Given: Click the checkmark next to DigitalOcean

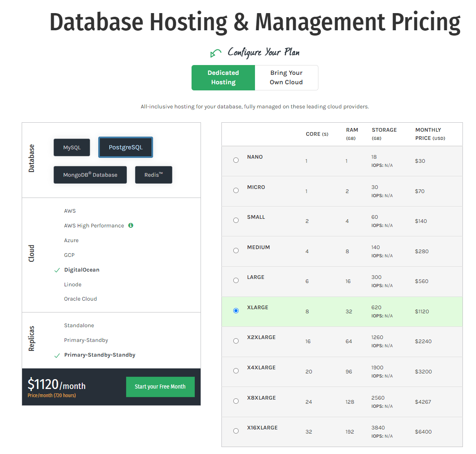Looking at the screenshot, I should (x=56, y=270).
